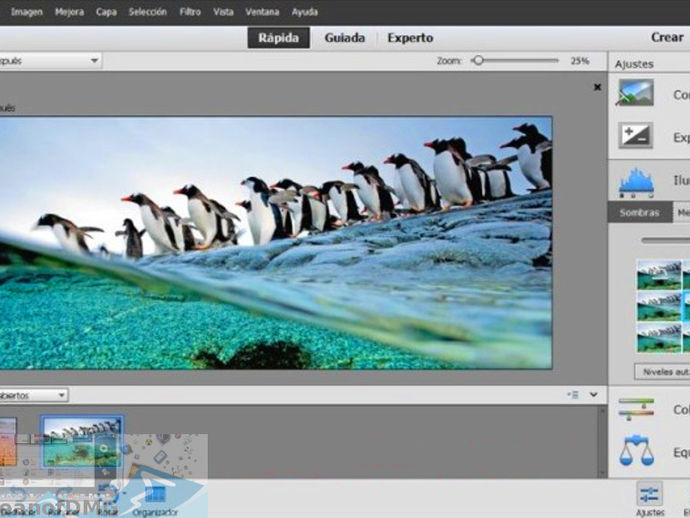Open the Vista menu
Screen dimensions: 690x518
(x=223, y=12)
